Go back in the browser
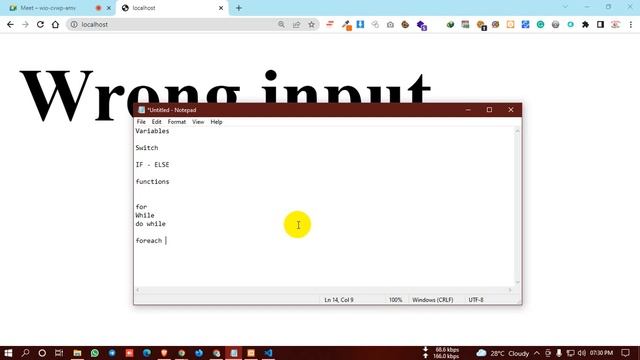Viewport: 640px width, 360px height. (10, 24)
